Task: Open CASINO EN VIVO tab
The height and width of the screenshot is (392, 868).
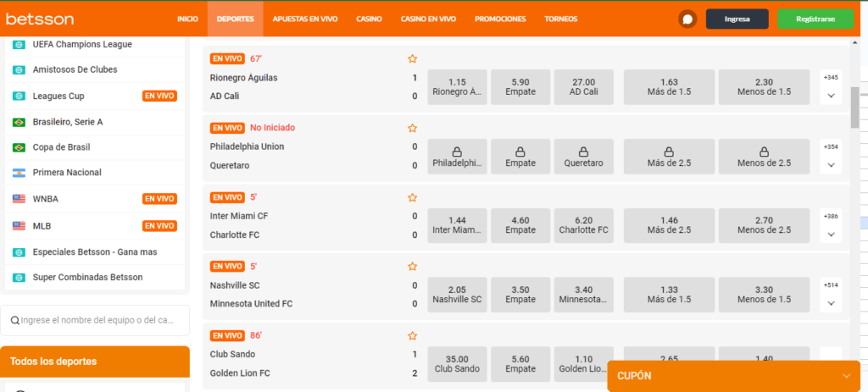Action: (428, 19)
